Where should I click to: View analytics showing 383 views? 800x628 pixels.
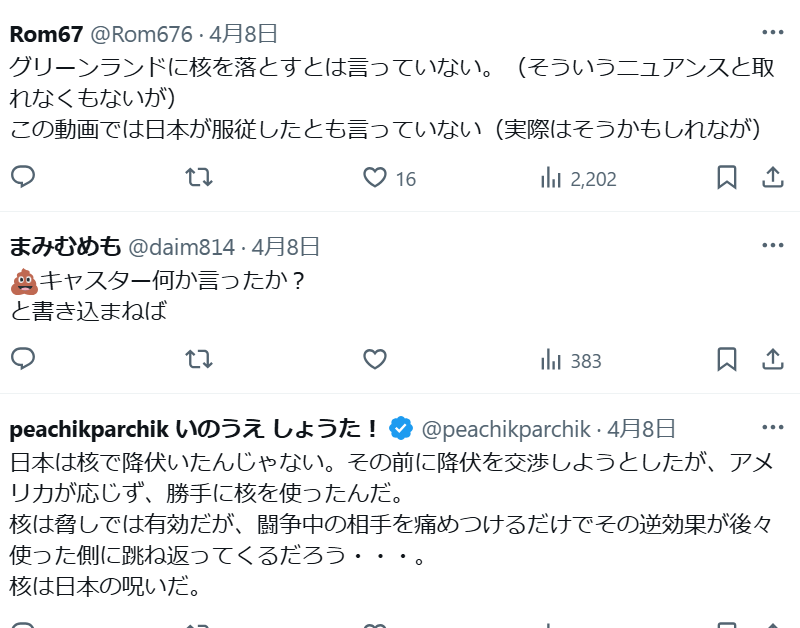pos(571,361)
